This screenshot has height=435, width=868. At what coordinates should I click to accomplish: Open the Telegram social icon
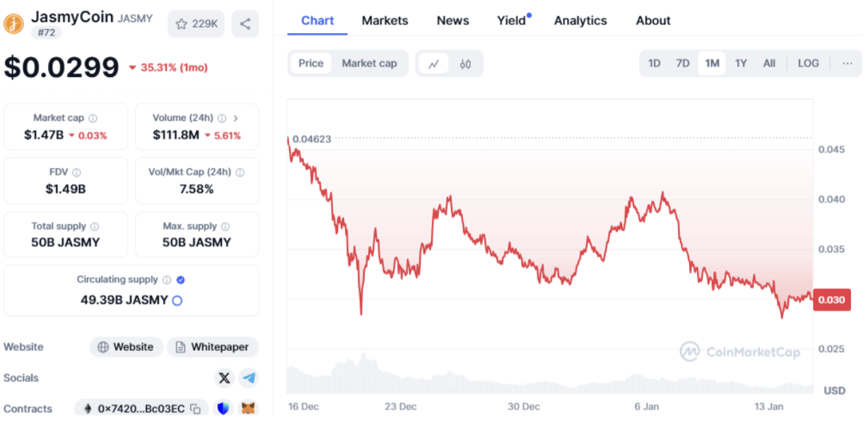pyautogui.click(x=249, y=378)
